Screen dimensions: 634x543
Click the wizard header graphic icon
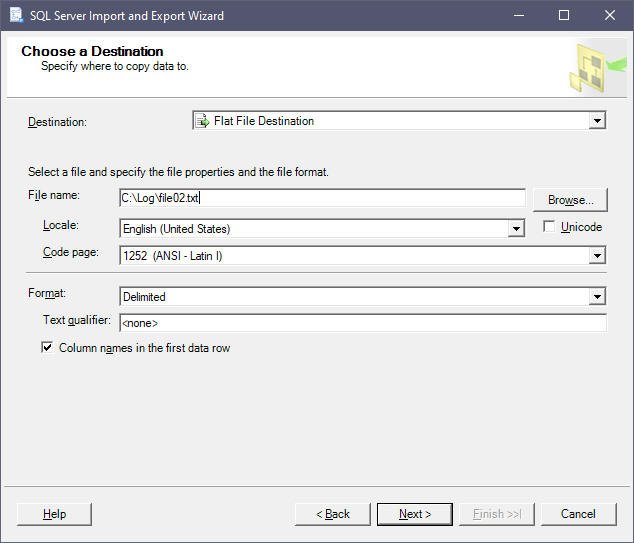(x=598, y=67)
